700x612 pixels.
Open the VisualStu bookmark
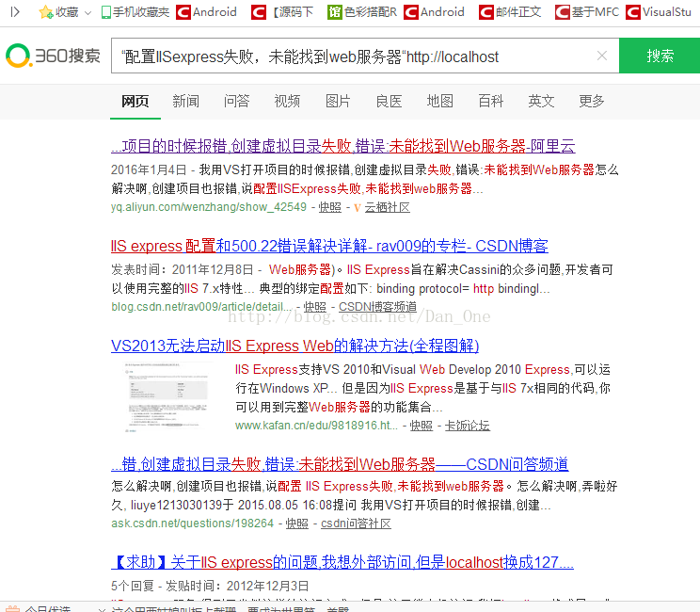point(659,12)
